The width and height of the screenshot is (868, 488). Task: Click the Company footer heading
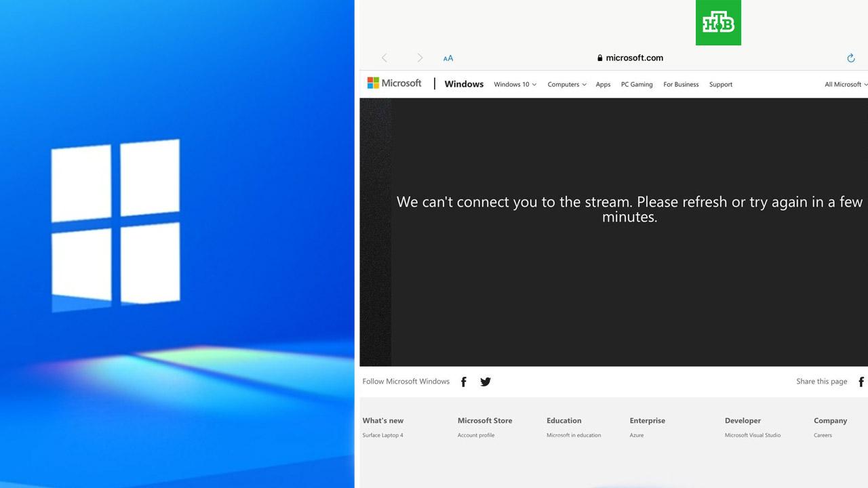[x=831, y=421]
